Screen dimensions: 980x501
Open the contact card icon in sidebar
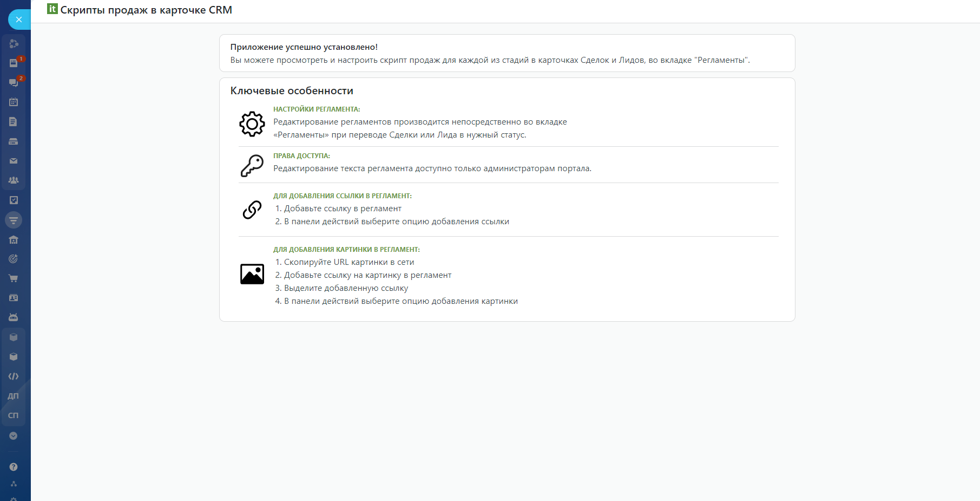coord(14,298)
